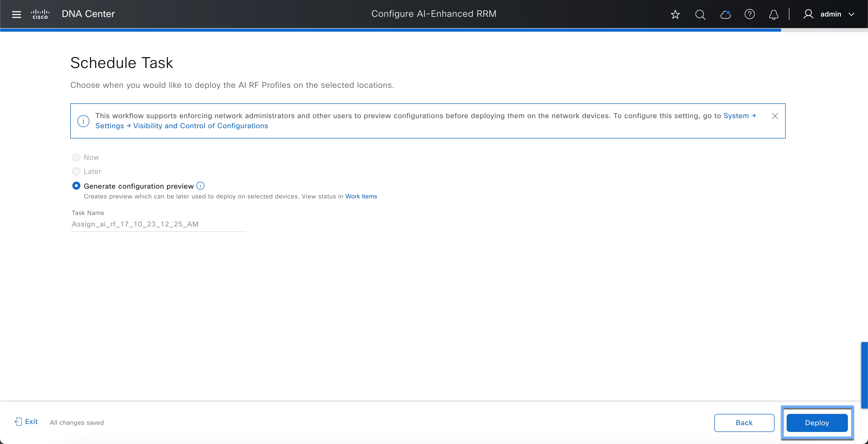The width and height of the screenshot is (868, 444).
Task: Select the Now radio button
Action: click(76, 157)
